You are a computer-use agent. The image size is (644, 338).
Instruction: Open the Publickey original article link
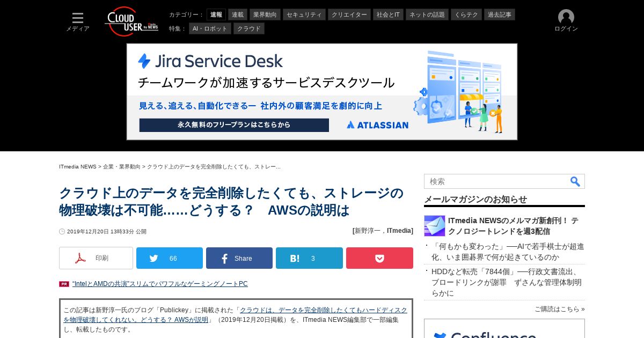[x=235, y=315]
